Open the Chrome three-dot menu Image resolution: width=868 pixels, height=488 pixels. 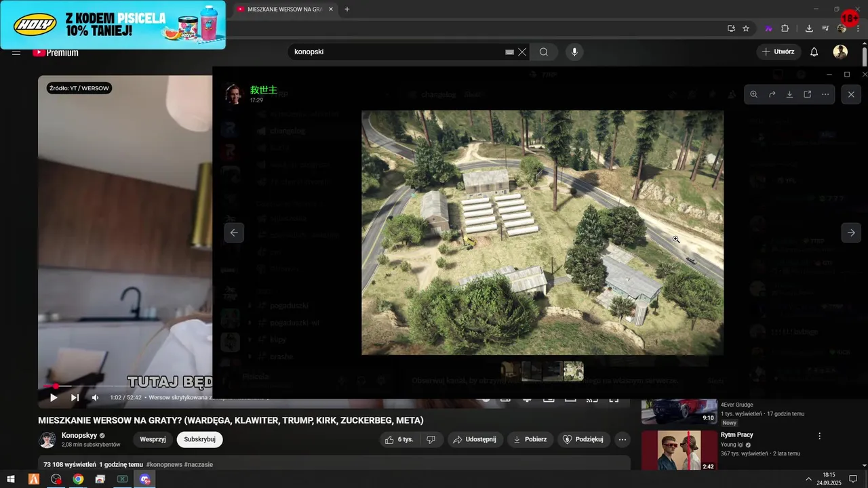(x=858, y=28)
